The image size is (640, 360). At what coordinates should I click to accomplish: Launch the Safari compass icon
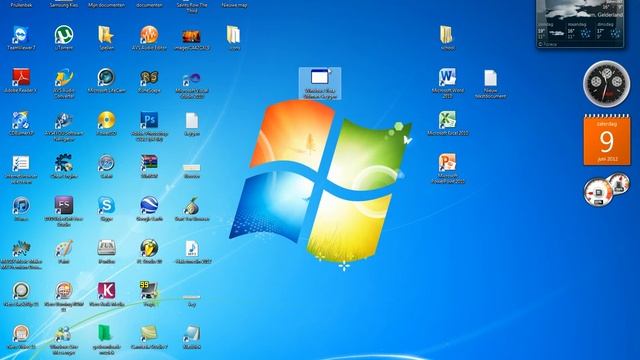pos(106,163)
